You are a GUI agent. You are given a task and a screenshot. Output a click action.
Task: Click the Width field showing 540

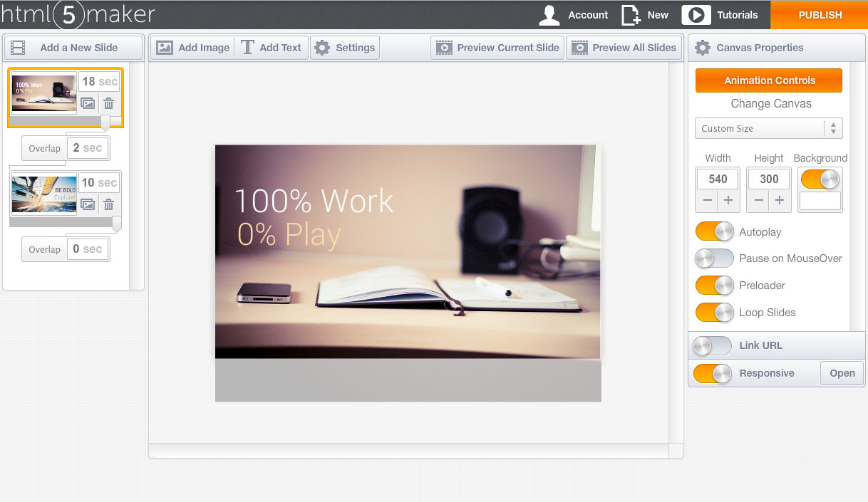pos(718,179)
